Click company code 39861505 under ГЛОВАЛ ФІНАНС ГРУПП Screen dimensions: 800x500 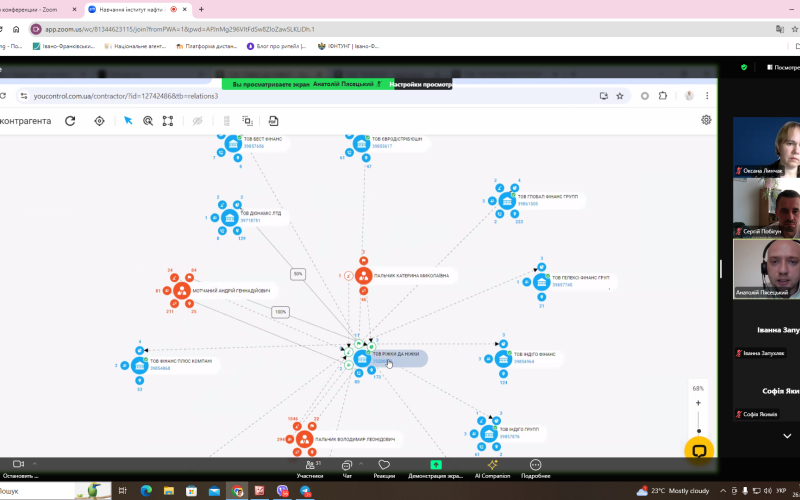click(528, 204)
